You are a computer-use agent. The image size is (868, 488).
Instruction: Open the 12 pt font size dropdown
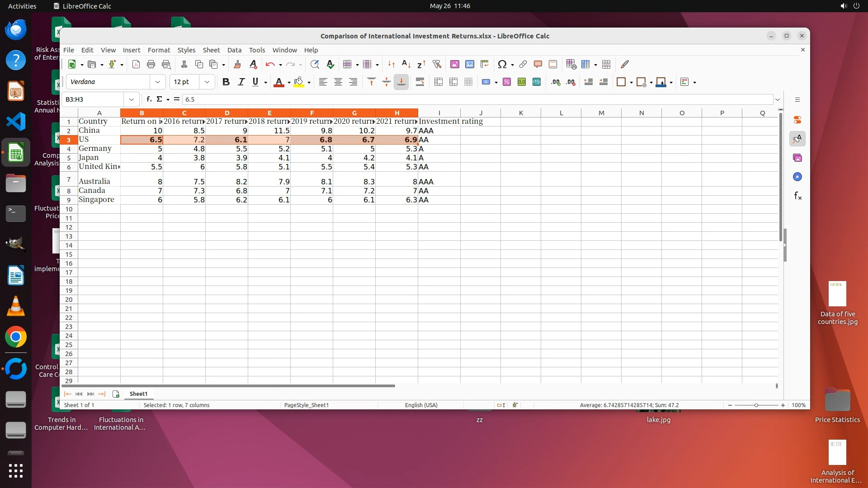point(207,82)
